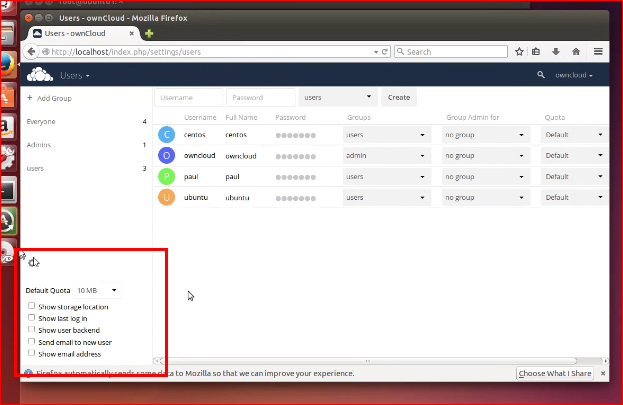Select users group in sidebar

coord(86,169)
